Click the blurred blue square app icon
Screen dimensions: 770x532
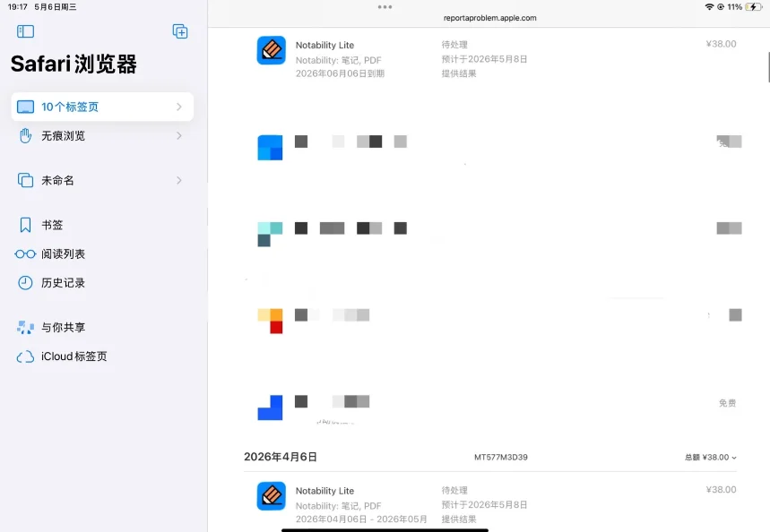coord(270,148)
